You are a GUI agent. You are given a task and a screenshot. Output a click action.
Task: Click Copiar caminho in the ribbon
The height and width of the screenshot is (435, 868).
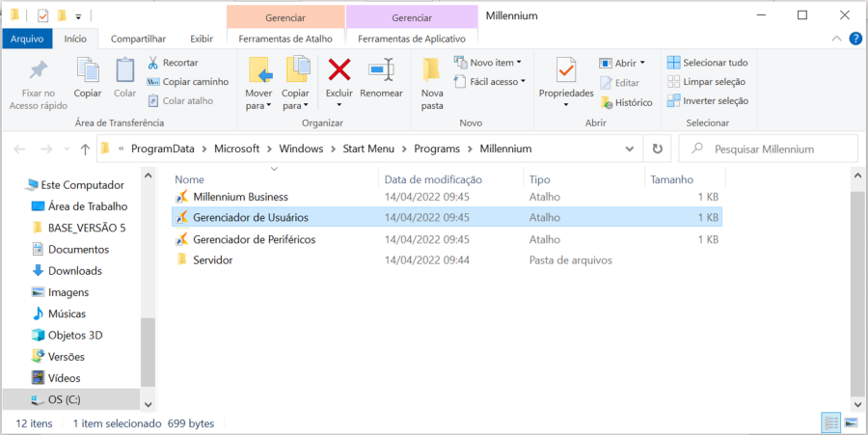(x=188, y=81)
